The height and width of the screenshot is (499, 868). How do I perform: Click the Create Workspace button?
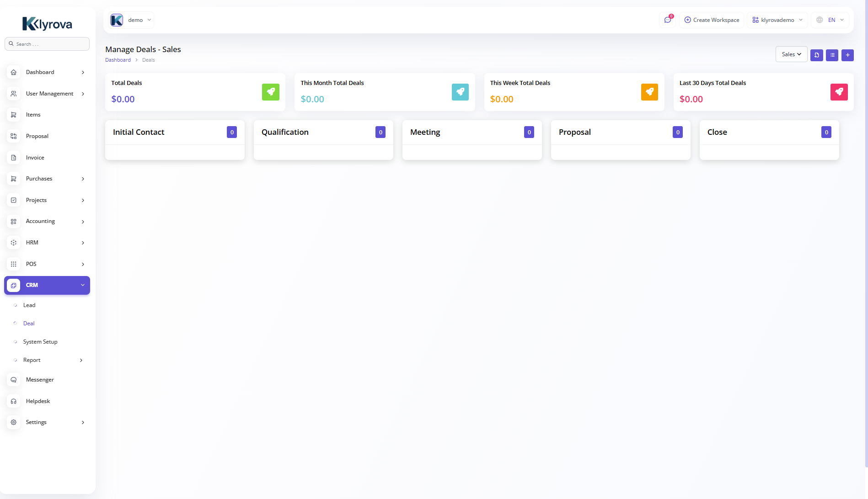pyautogui.click(x=711, y=20)
